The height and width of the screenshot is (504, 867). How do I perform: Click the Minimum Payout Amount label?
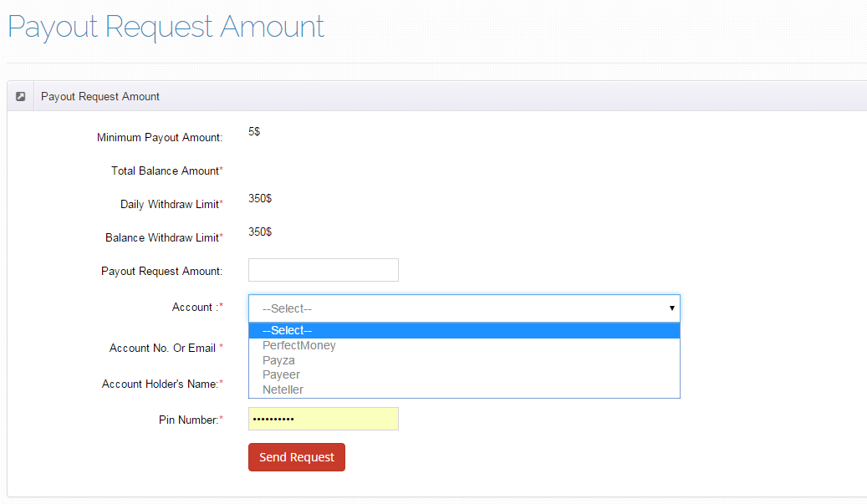[x=160, y=137]
